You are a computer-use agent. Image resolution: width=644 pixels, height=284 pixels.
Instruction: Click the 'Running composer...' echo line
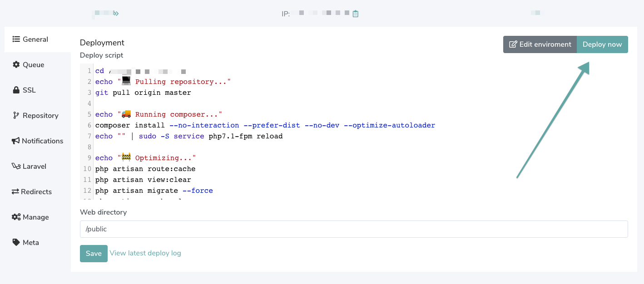pos(159,114)
